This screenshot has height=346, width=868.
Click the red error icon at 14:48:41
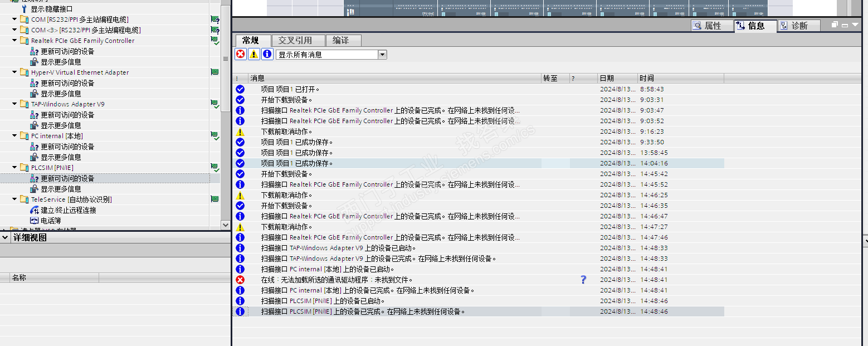pyautogui.click(x=240, y=280)
